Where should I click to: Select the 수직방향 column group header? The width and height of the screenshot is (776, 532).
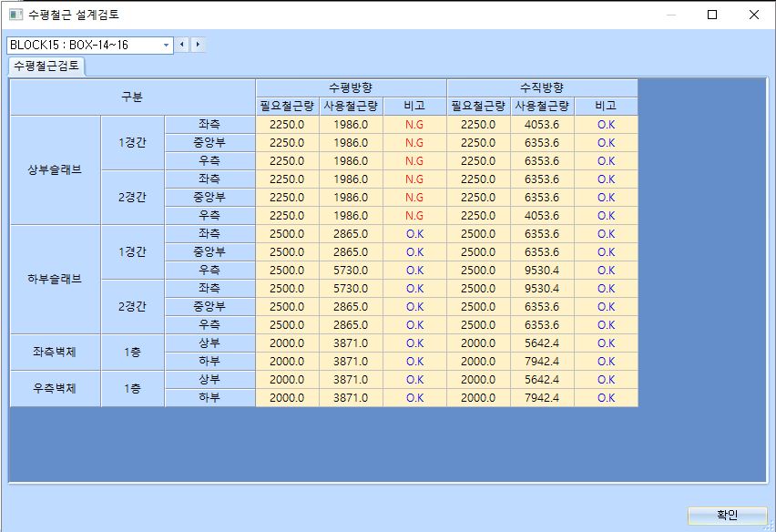[543, 88]
